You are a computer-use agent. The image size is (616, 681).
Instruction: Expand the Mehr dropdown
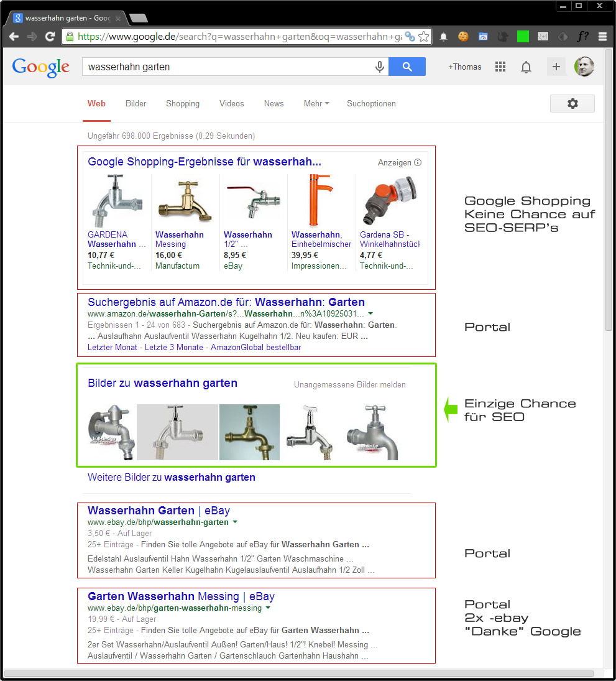coord(316,103)
